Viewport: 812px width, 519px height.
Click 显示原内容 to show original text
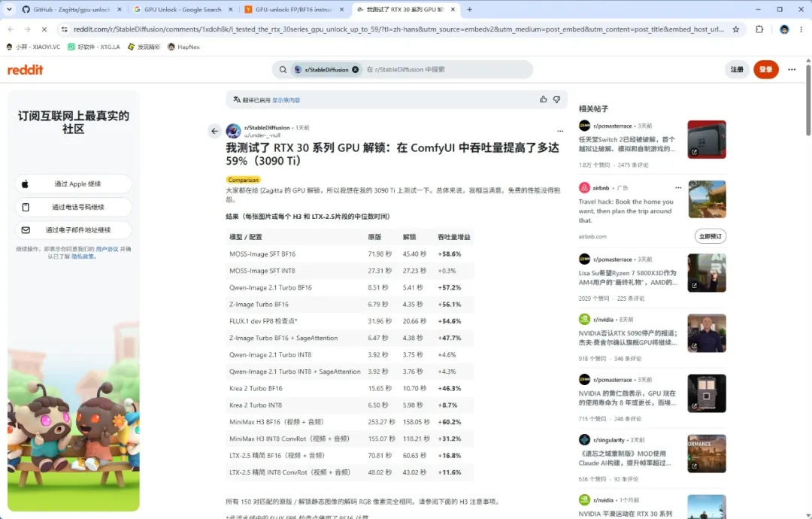[x=286, y=100]
